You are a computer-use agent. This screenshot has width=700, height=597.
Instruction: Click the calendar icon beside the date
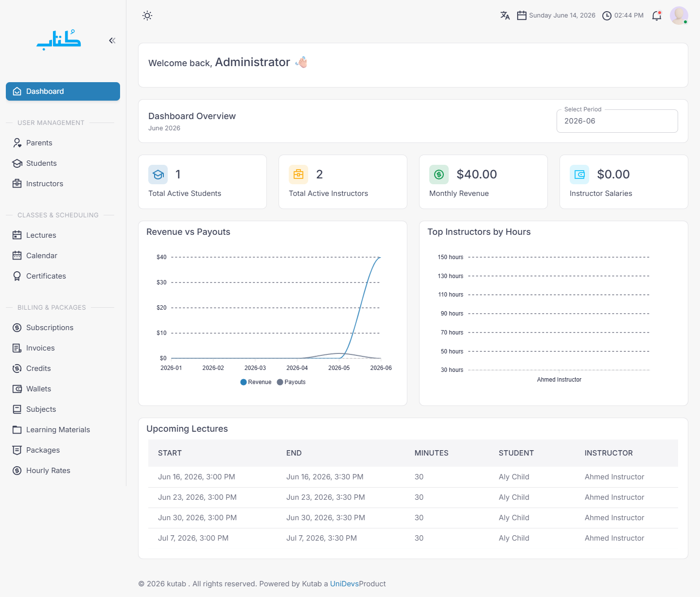point(522,16)
